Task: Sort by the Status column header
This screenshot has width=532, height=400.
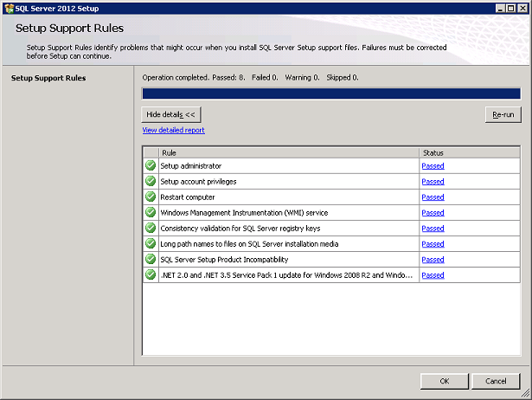Action: (x=470, y=152)
